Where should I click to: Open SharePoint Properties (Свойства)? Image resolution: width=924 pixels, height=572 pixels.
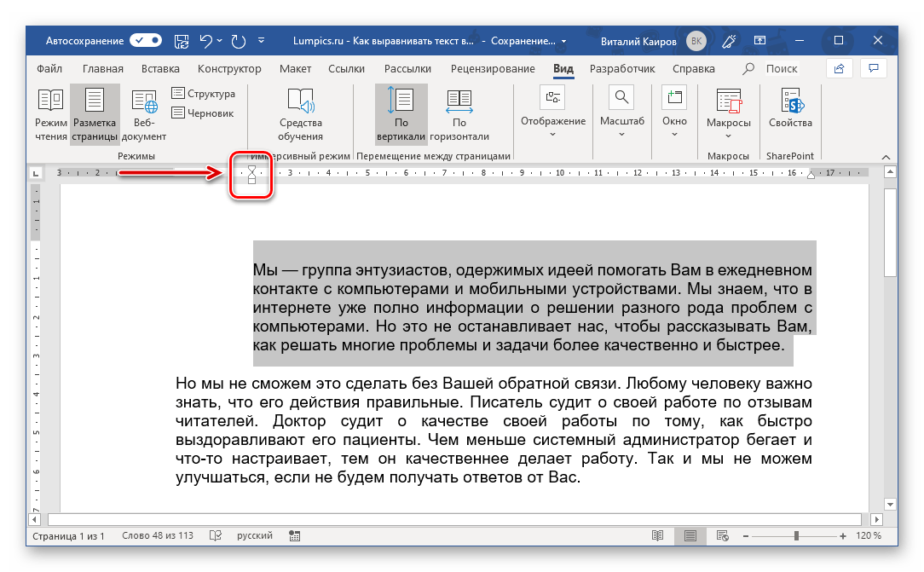tap(789, 109)
